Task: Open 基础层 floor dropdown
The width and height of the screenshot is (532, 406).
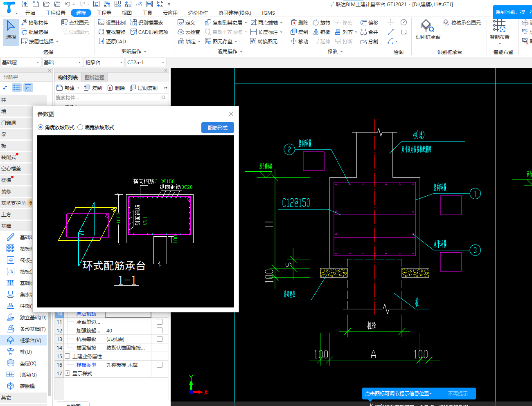Action: (x=20, y=62)
